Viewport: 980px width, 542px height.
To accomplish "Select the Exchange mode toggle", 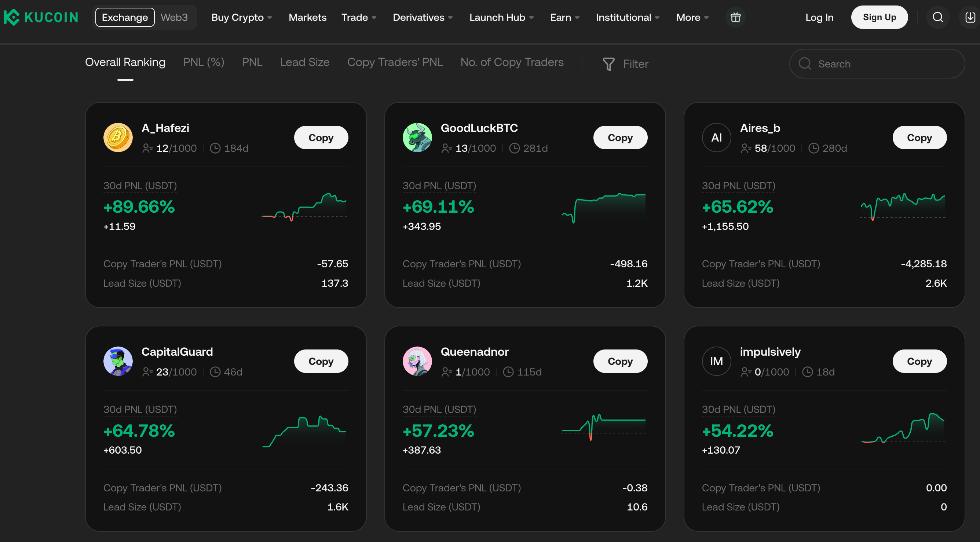I will [x=124, y=17].
